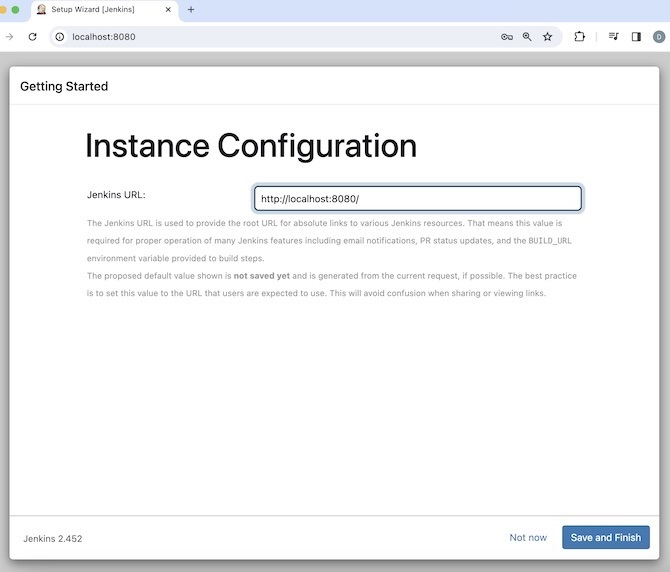Toggle the browser side panel icon
Image resolution: width=670 pixels, height=572 pixels.
(x=636, y=37)
